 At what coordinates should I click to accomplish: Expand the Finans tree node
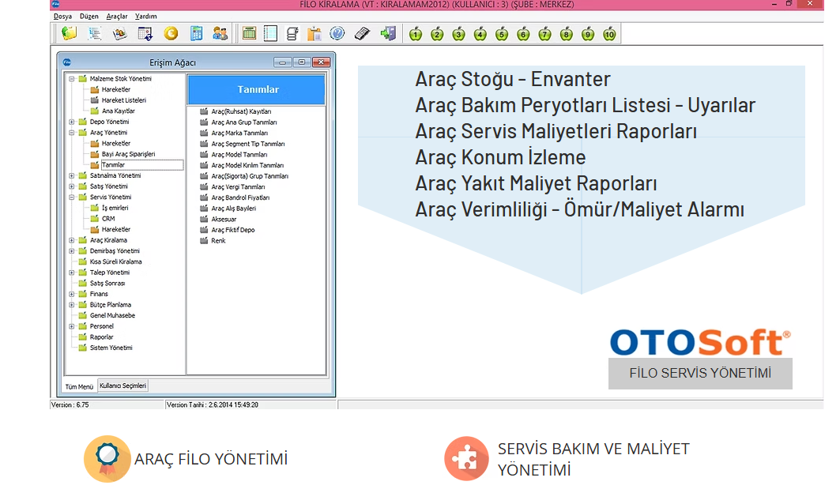(72, 294)
